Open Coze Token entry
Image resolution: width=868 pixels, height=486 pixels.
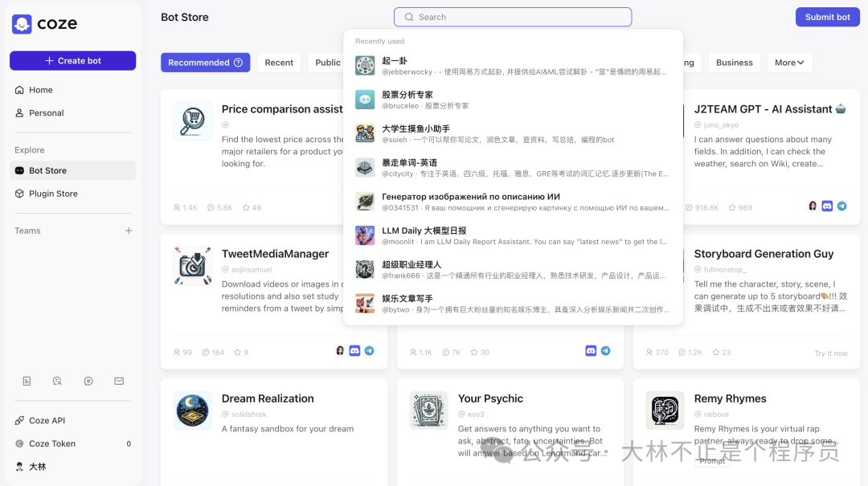pyautogui.click(x=72, y=443)
